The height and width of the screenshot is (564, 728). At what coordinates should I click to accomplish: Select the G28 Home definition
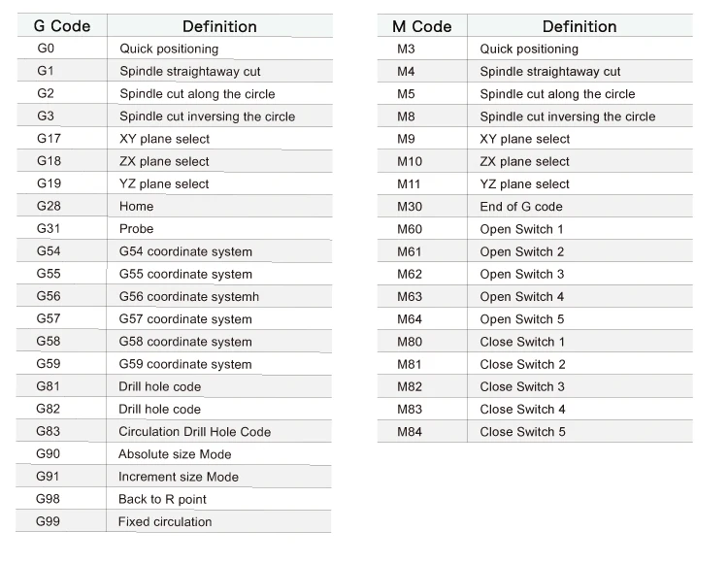pos(137,207)
